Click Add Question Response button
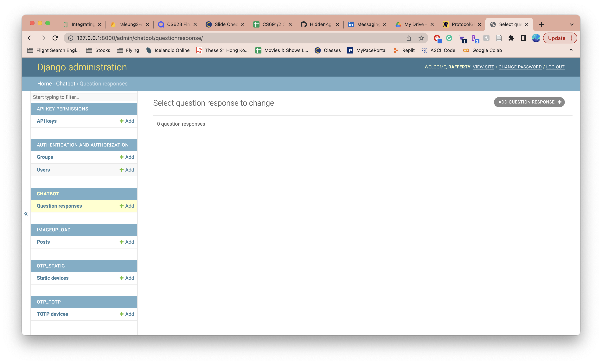This screenshot has height=364, width=602. [529, 102]
